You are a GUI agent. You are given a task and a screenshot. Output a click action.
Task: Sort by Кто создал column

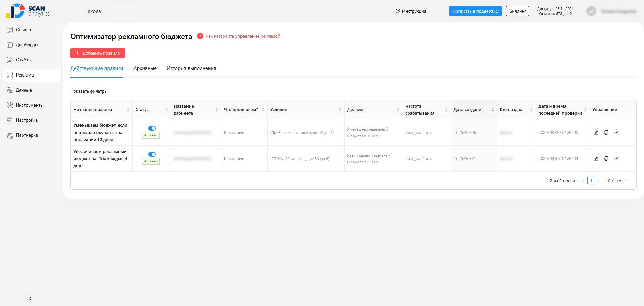click(x=531, y=110)
